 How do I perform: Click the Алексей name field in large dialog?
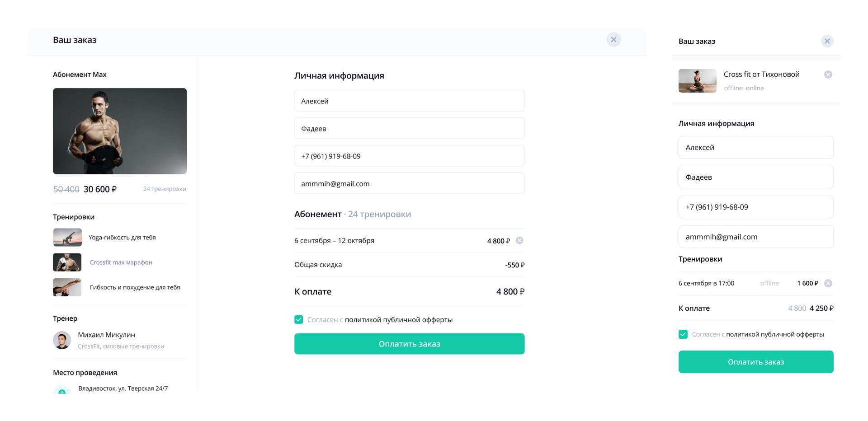click(x=409, y=101)
